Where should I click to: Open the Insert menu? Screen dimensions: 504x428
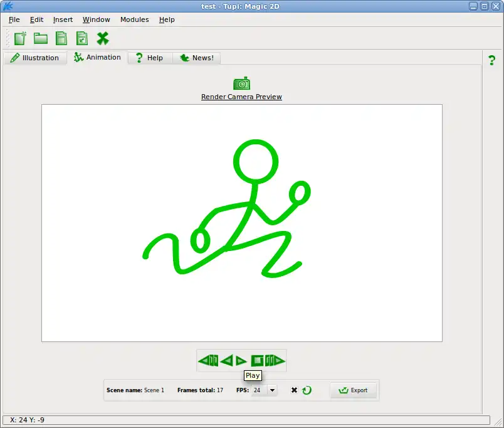coord(63,19)
